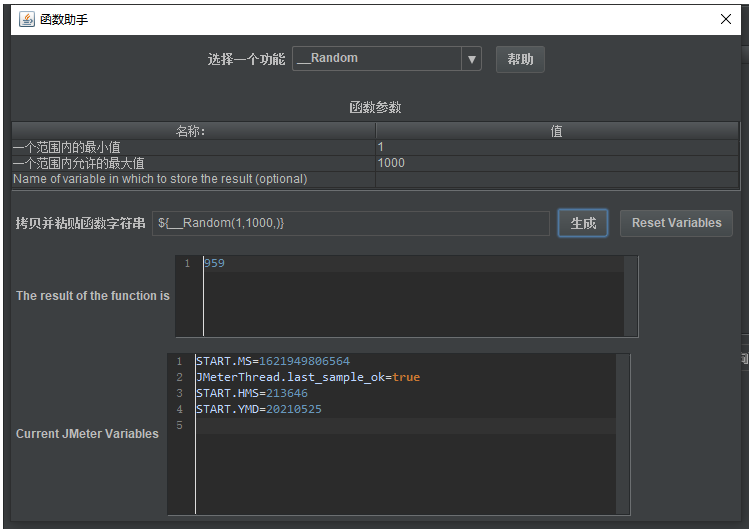The image size is (752, 532).
Task: Click The result of the function is label
Action: point(93,296)
